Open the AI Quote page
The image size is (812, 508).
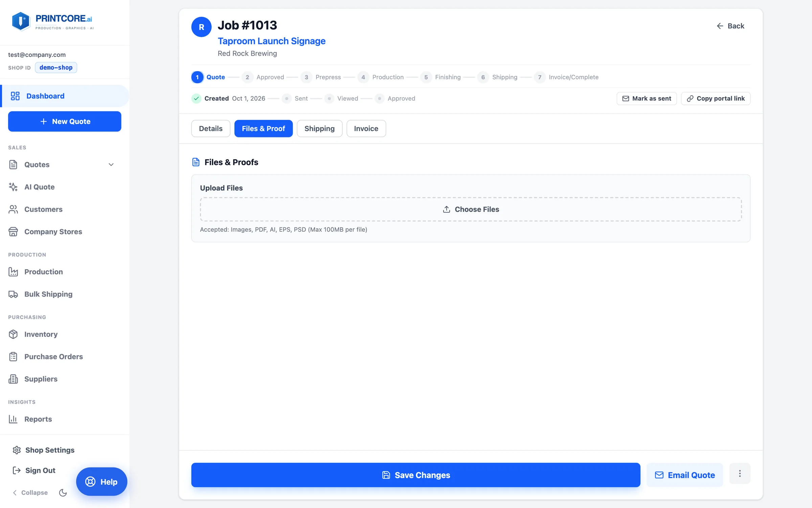click(x=39, y=187)
